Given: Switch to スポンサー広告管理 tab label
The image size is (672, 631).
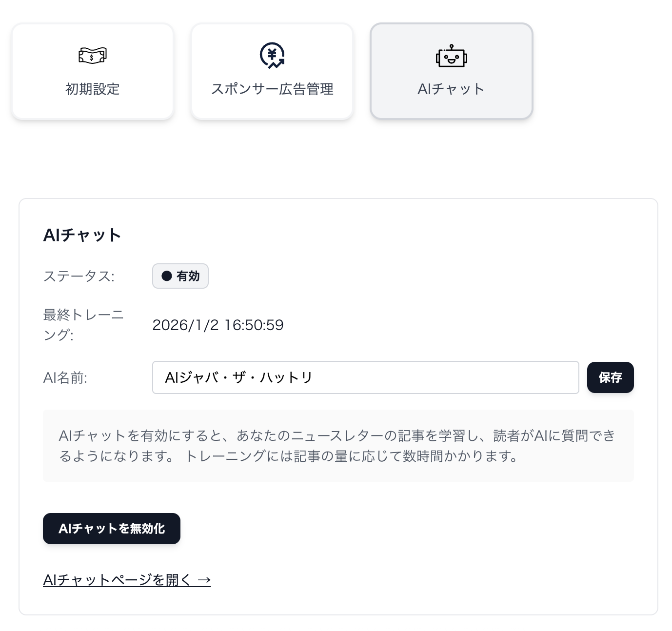Looking at the screenshot, I should [272, 89].
